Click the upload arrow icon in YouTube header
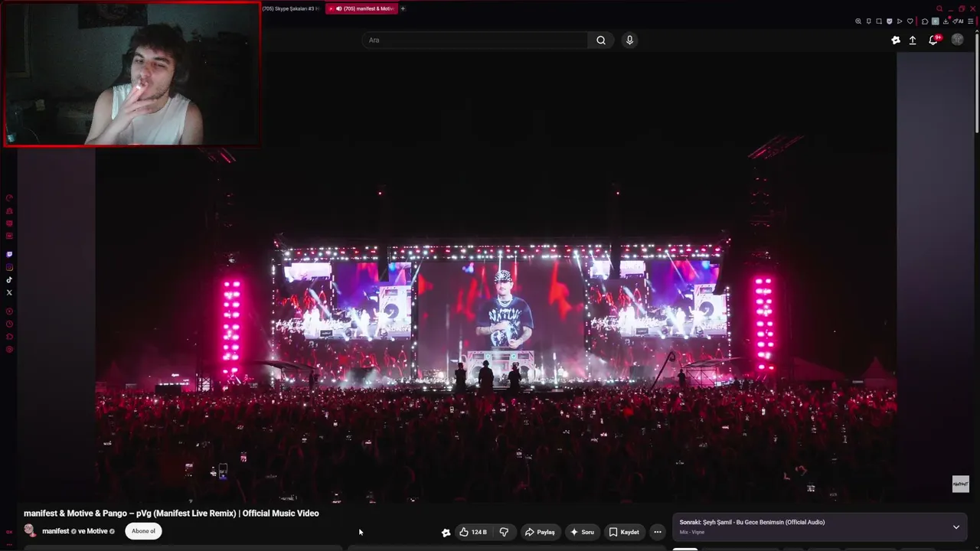980x551 pixels. coord(913,41)
